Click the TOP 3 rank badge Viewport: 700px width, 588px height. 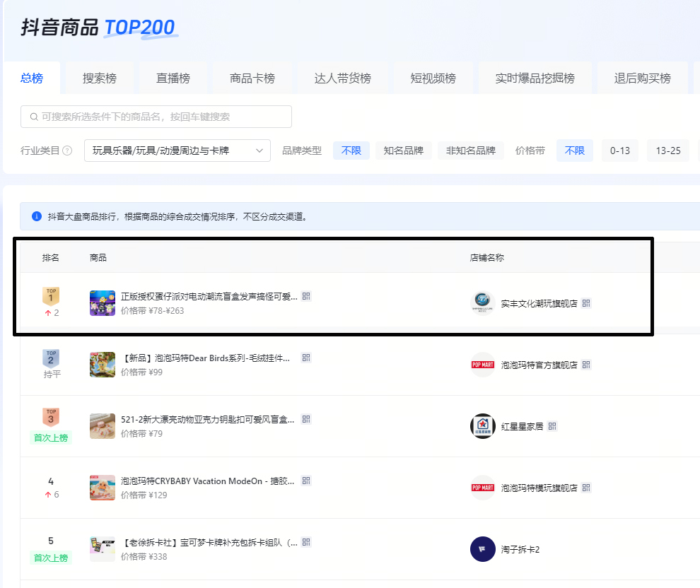click(51, 417)
